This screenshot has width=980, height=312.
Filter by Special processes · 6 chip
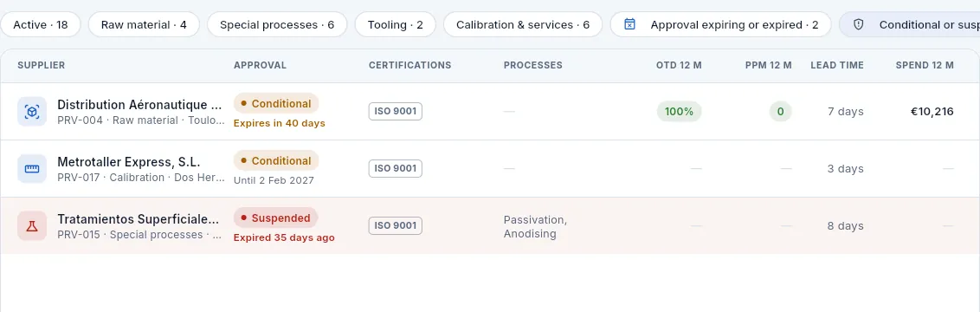coord(277,25)
